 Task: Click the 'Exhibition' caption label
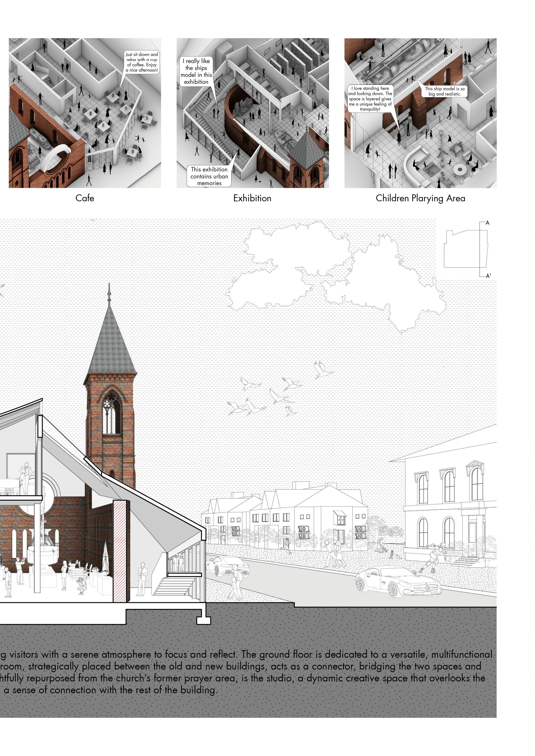point(252,198)
